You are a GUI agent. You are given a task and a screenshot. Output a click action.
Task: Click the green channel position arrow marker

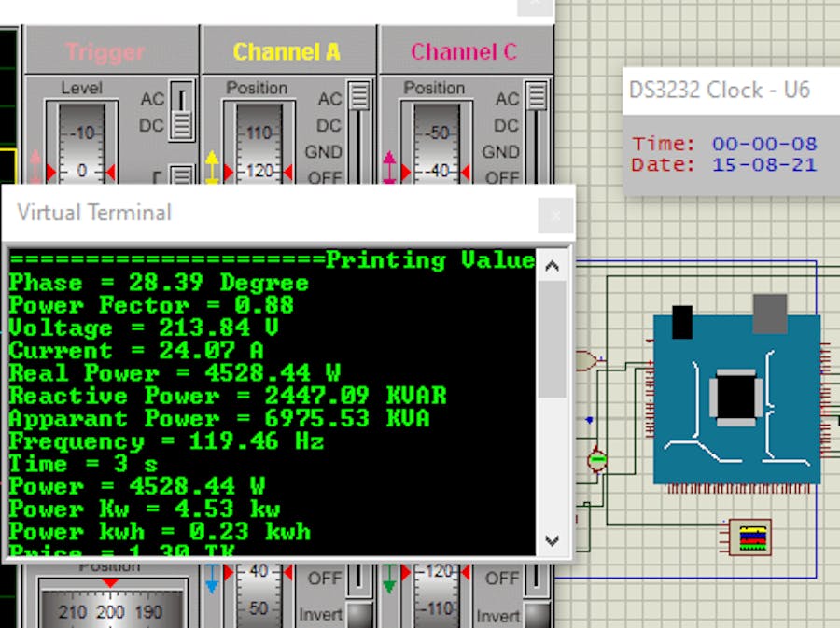point(389,582)
